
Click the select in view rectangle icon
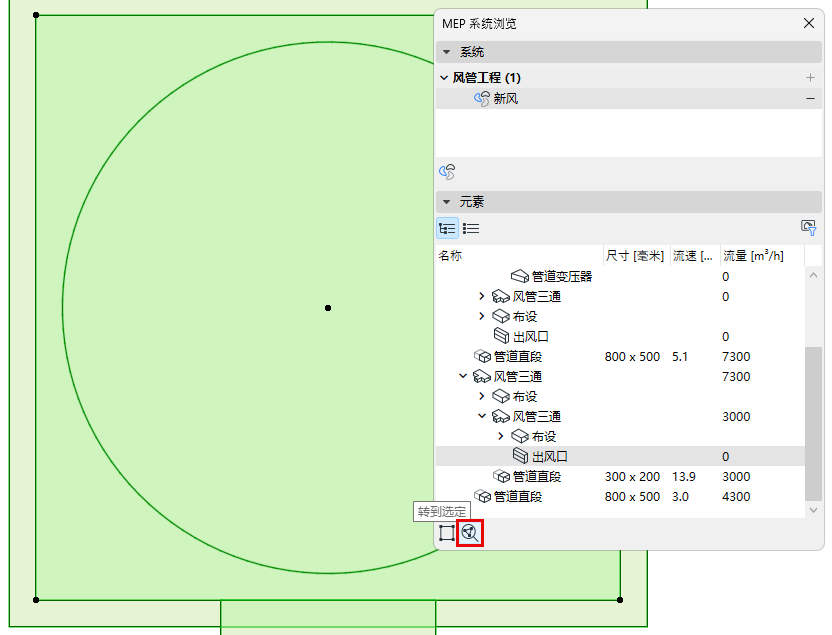coord(447,533)
